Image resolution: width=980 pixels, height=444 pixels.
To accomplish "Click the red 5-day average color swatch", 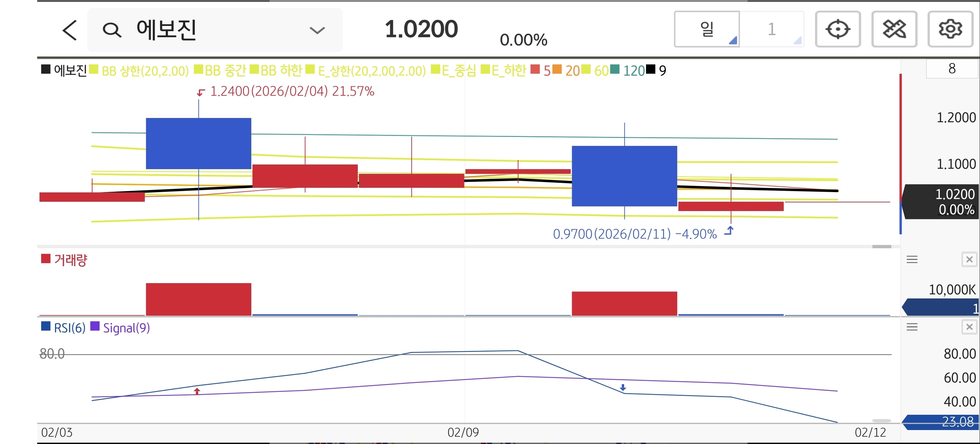I will click(535, 70).
